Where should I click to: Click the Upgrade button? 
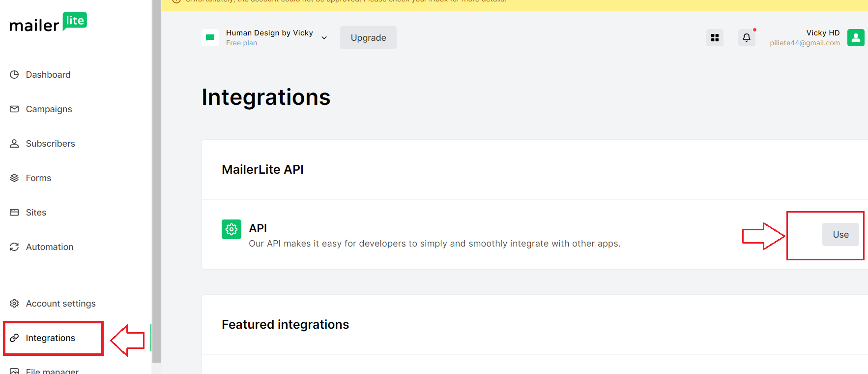pyautogui.click(x=368, y=38)
